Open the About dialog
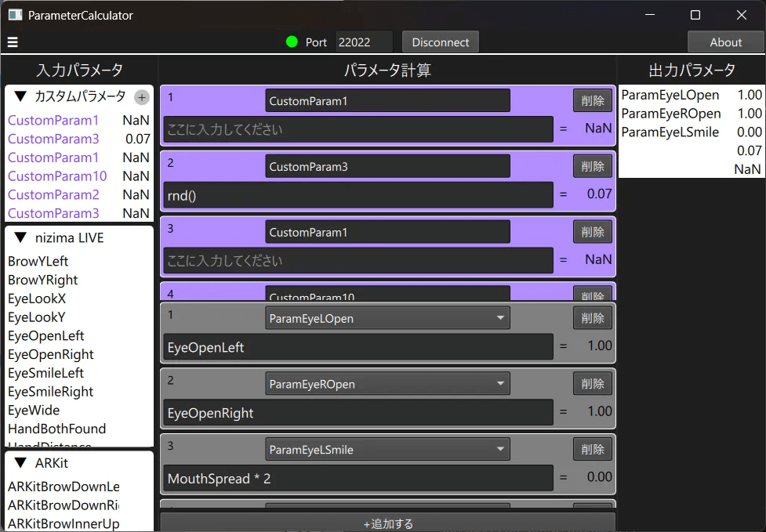 [x=725, y=42]
